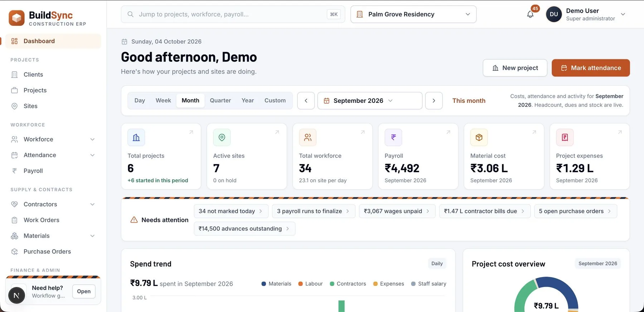The height and width of the screenshot is (312, 644).
Task: Select the Year period tab
Action: coord(248,101)
